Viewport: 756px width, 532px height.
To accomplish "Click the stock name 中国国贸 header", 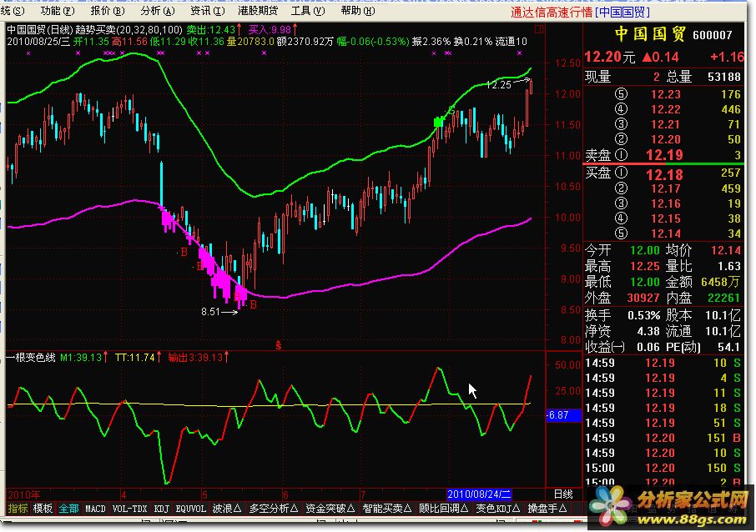I will tap(650, 33).
